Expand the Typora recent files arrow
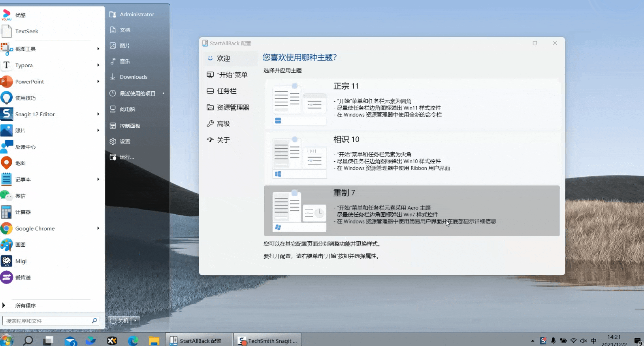This screenshot has width=644, height=346. click(x=98, y=65)
